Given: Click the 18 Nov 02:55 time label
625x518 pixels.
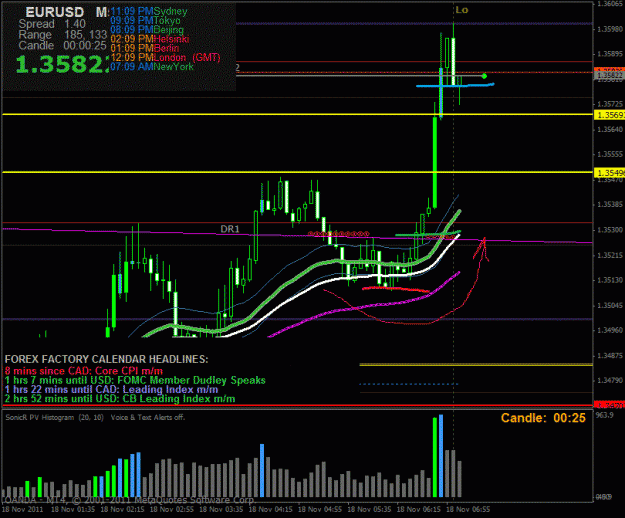Looking at the screenshot, I should coord(172,509).
